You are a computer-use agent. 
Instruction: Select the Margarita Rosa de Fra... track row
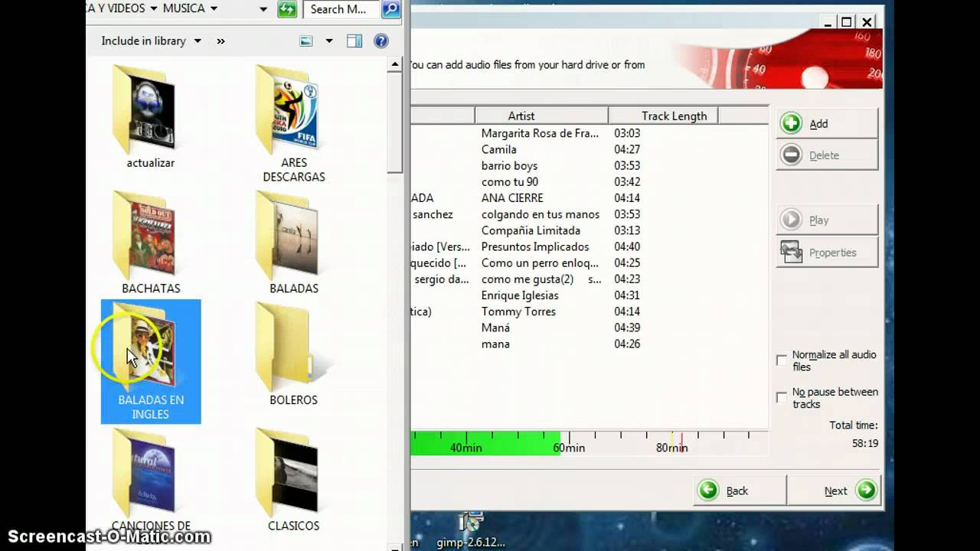pos(589,133)
